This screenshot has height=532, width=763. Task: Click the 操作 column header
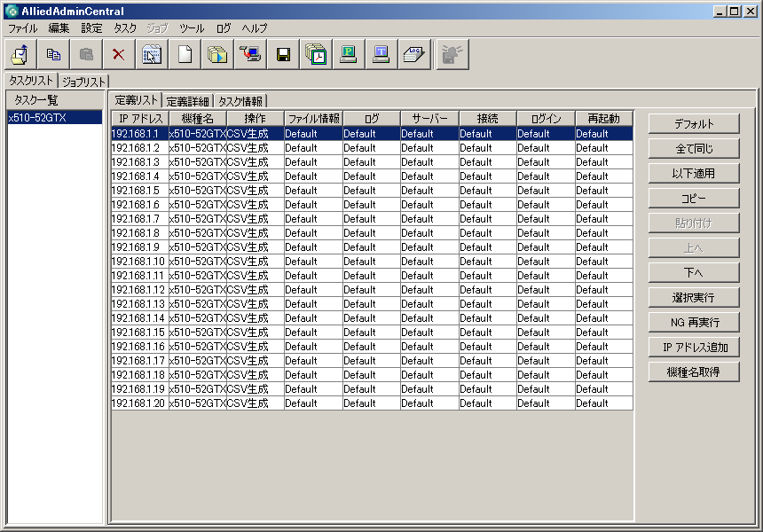(256, 119)
